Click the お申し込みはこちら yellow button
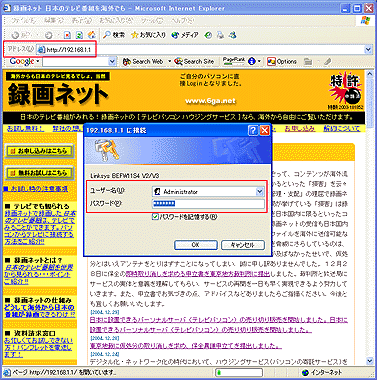377x380 pixels. 39,151
